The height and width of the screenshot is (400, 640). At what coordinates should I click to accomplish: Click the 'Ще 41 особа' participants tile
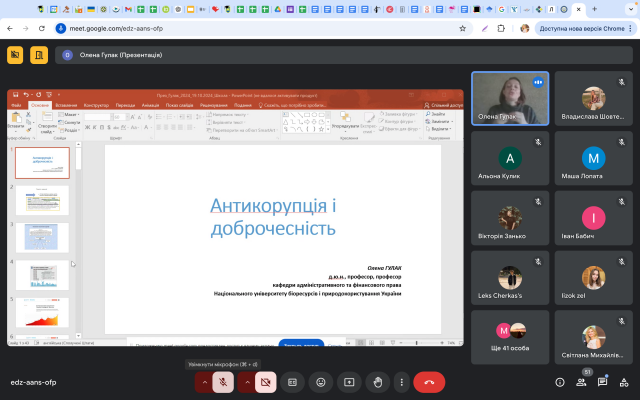coord(510,337)
